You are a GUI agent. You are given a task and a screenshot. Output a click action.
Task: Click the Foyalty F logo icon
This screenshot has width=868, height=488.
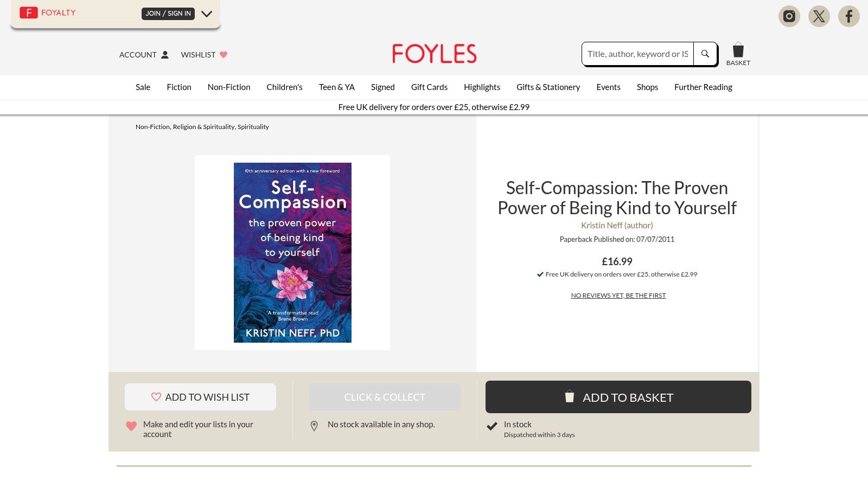[x=28, y=12]
